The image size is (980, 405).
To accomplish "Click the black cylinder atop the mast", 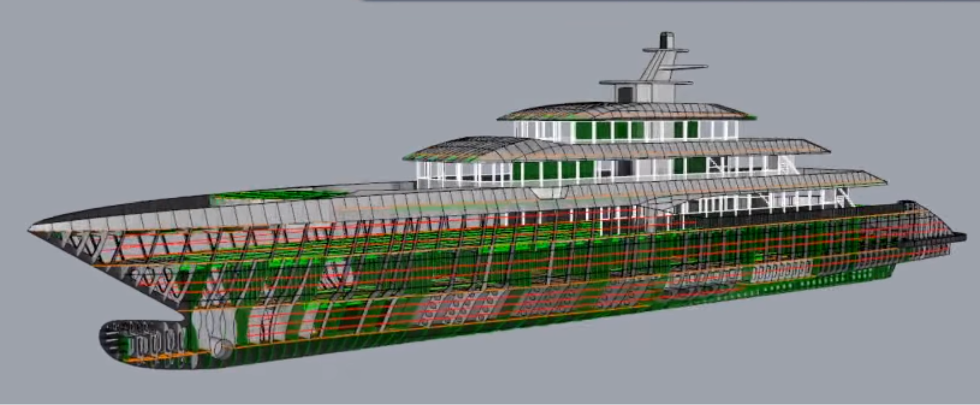I will (x=666, y=40).
